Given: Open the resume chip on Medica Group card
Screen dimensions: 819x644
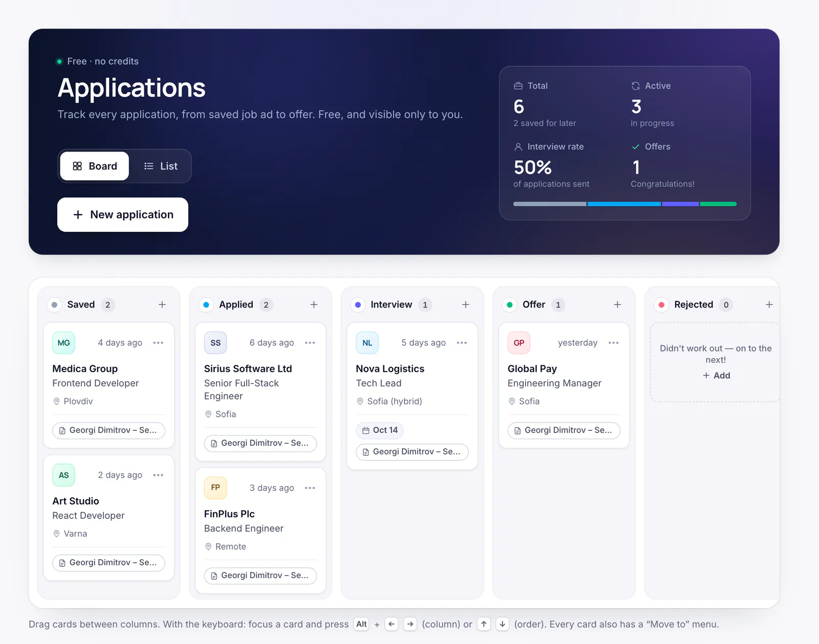Looking at the screenshot, I should click(109, 431).
